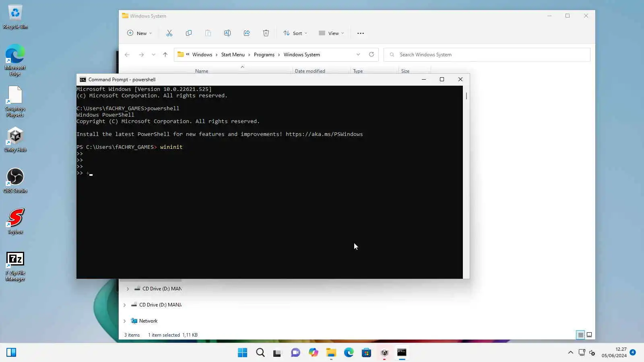Focus the Search Windows System field
The width and height of the screenshot is (644, 362).
[487, 55]
